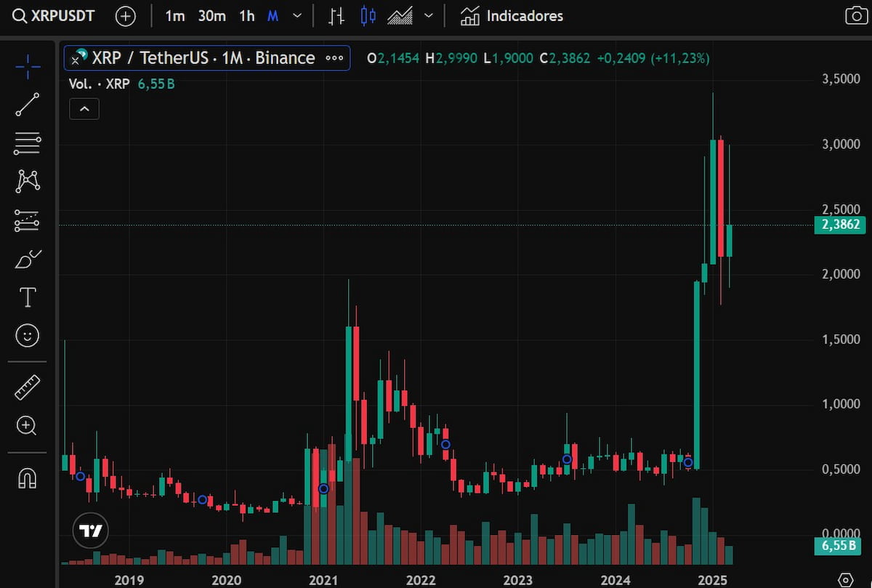Select the 1h timeframe

coord(247,15)
